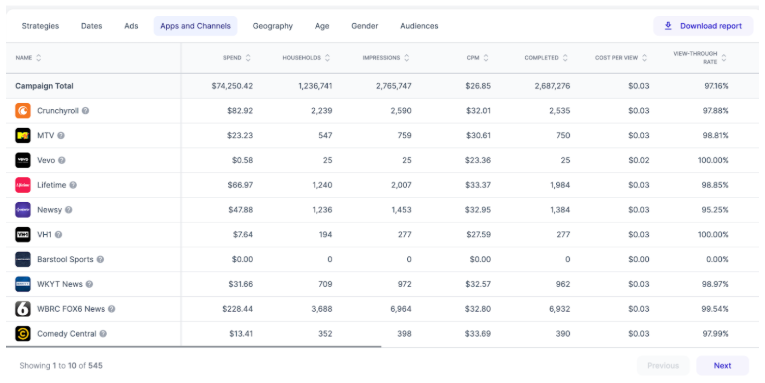Open help info icon beside Barstool Sports
This screenshot has height=383, width=765.
(x=100, y=259)
